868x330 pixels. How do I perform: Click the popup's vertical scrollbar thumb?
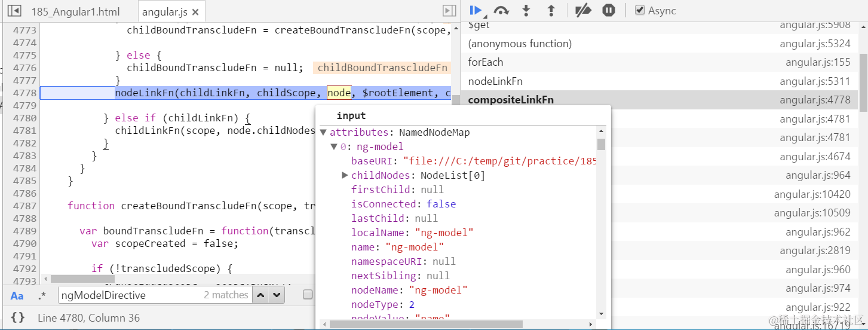click(601, 144)
